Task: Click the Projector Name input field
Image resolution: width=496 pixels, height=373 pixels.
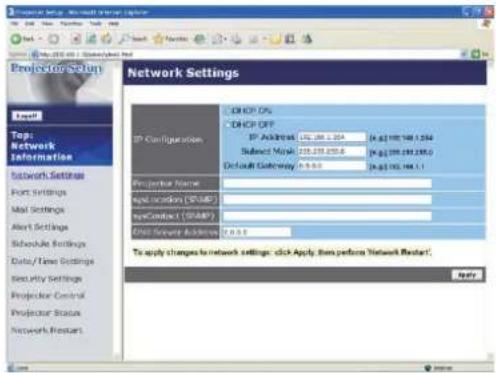Action: tap(327, 183)
